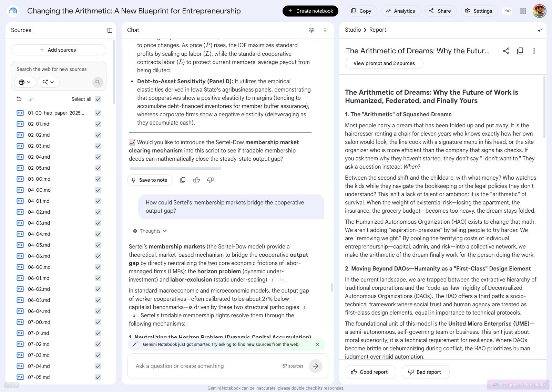Open the research mode dropdown
Viewport: 552px width, 392px height.
(48, 82)
